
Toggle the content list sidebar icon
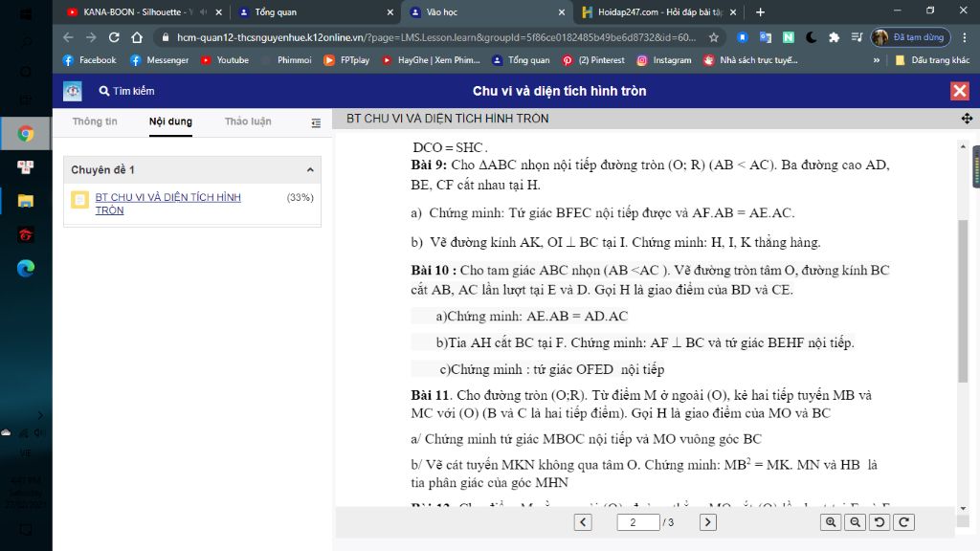(316, 123)
